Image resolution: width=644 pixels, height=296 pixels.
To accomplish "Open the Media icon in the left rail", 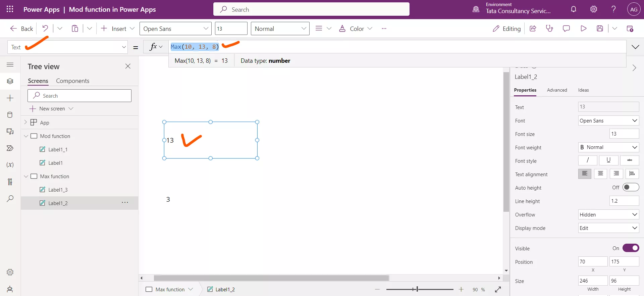I will tap(10, 131).
